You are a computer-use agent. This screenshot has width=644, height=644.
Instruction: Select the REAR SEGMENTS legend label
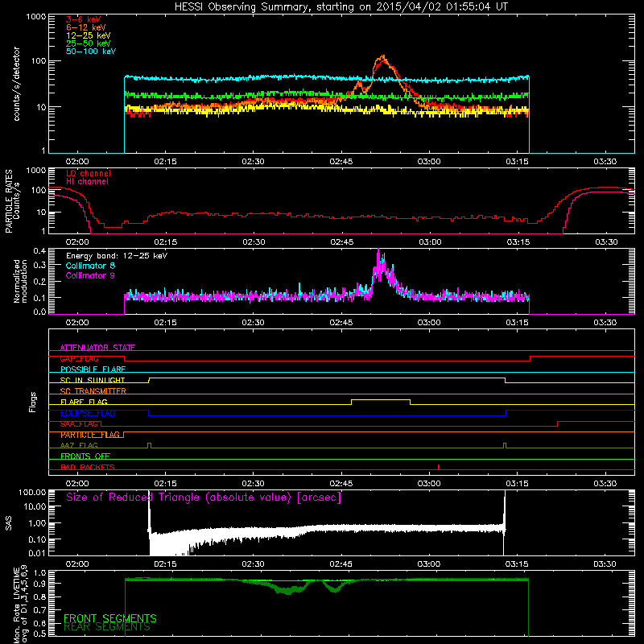pyautogui.click(x=107, y=627)
